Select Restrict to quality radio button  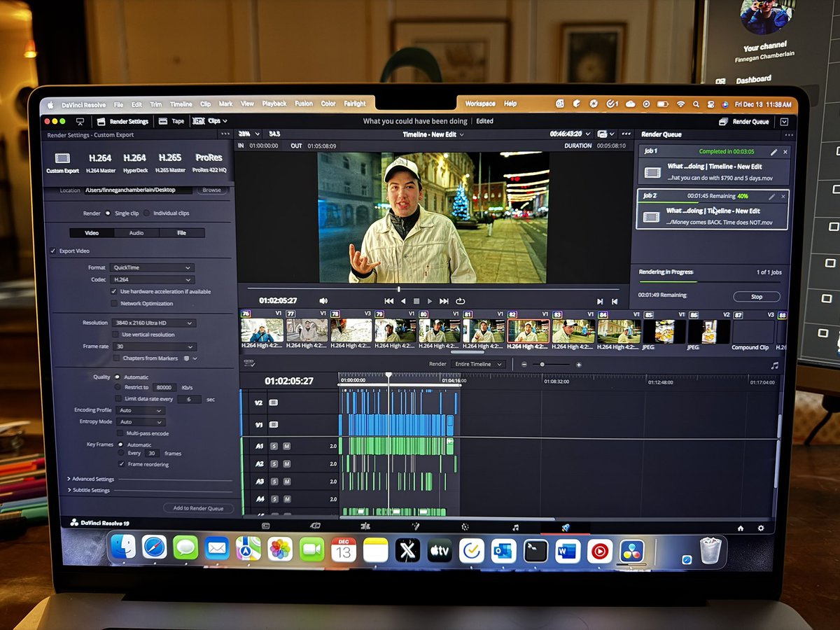[x=117, y=386]
